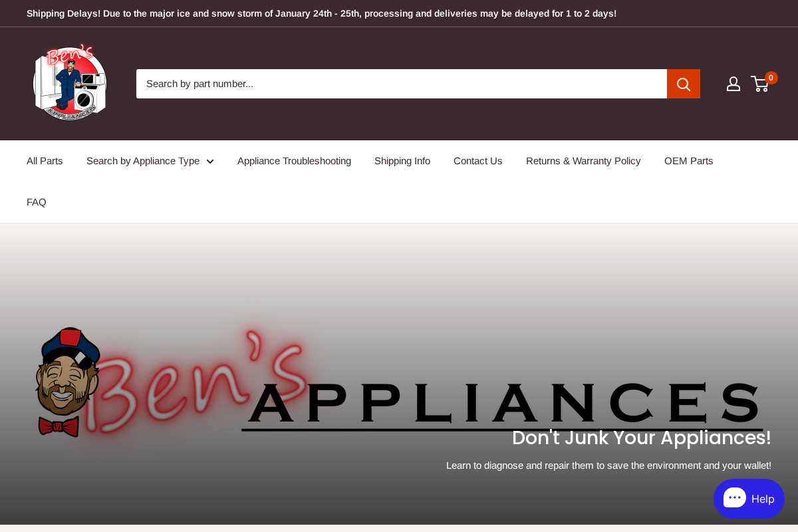Select Appliance Troubleshooting in the navigation

pos(294,161)
